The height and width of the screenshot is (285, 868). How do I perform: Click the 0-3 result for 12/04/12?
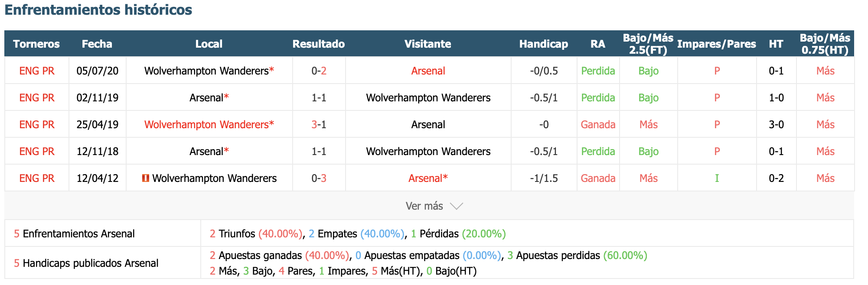click(x=319, y=178)
